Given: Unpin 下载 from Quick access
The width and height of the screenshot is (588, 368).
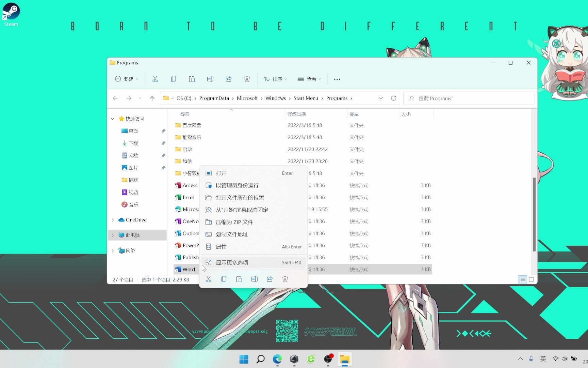Looking at the screenshot, I should (x=163, y=143).
